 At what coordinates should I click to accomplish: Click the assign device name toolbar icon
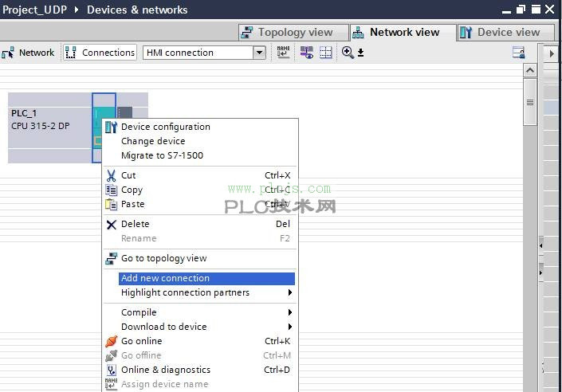pos(284,53)
